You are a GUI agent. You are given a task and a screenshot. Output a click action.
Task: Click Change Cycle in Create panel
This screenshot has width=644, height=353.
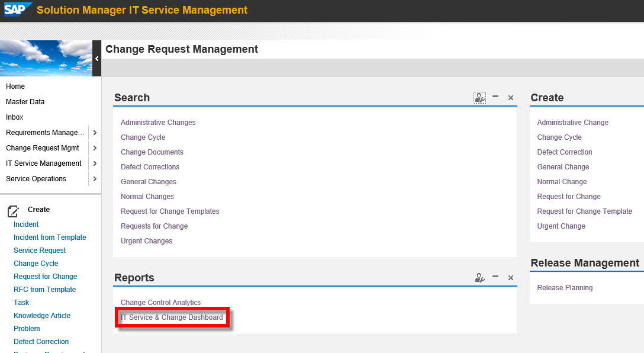(x=559, y=137)
